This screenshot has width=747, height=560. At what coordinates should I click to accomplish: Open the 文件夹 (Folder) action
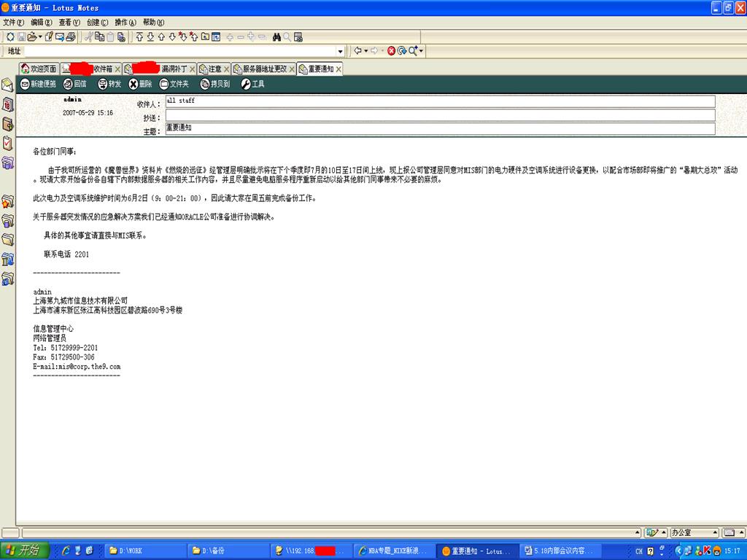[174, 84]
